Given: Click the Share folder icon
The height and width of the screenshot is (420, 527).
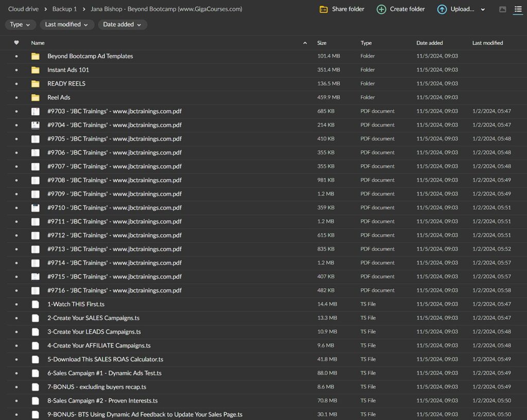Looking at the screenshot, I should coord(324,9).
